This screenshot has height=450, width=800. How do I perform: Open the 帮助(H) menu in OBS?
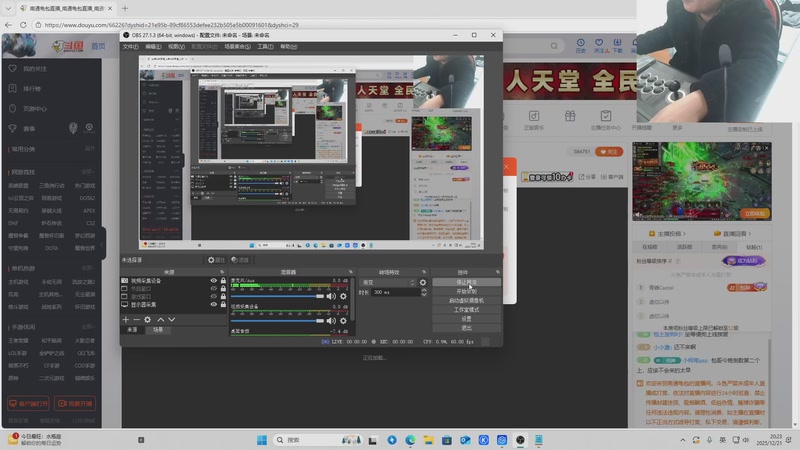(289, 46)
